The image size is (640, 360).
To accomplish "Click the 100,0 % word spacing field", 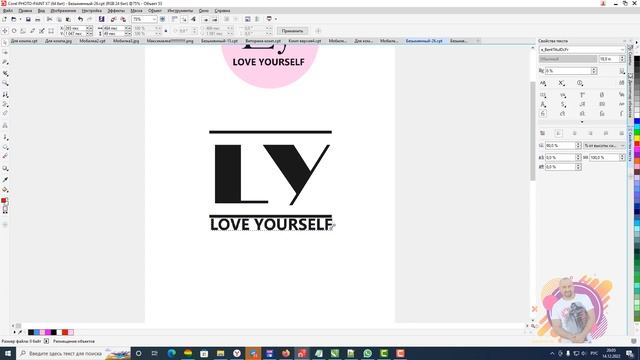I will [x=604, y=157].
